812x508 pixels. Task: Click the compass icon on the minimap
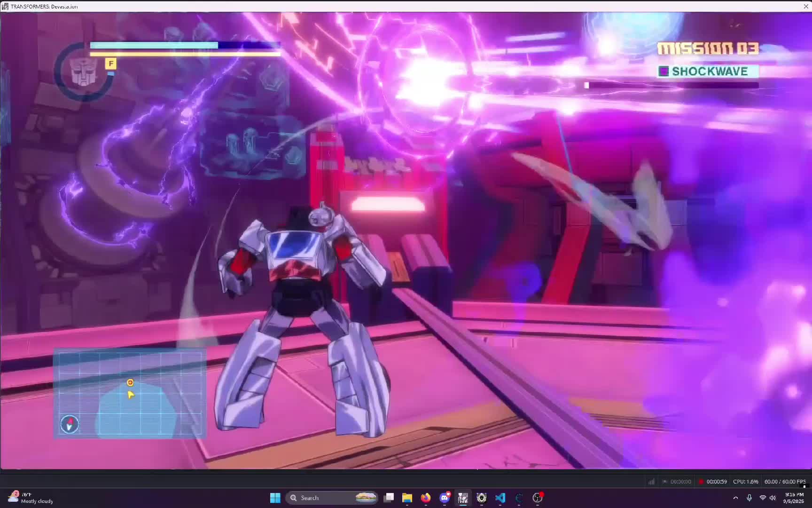[x=70, y=424]
